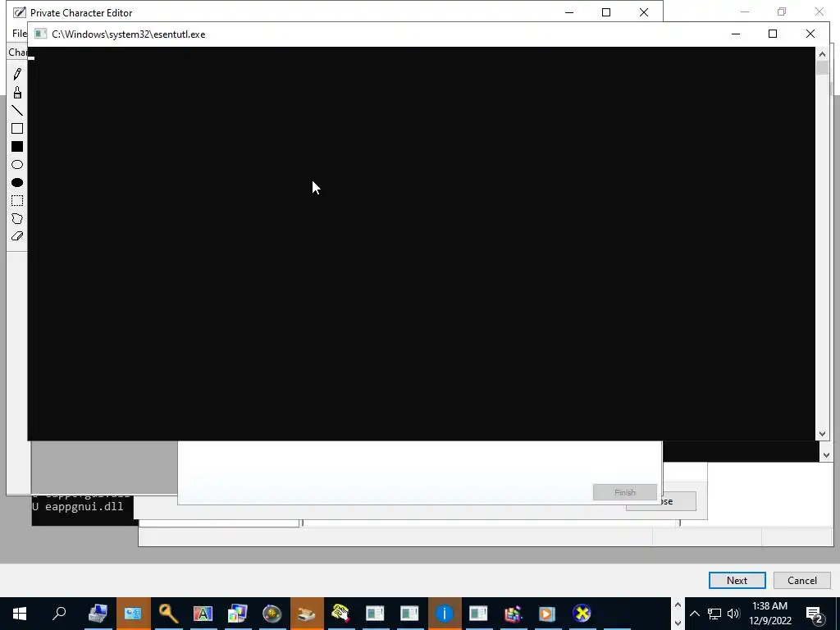Open the notification center icon
The height and width of the screenshot is (630, 840).
coord(815,614)
